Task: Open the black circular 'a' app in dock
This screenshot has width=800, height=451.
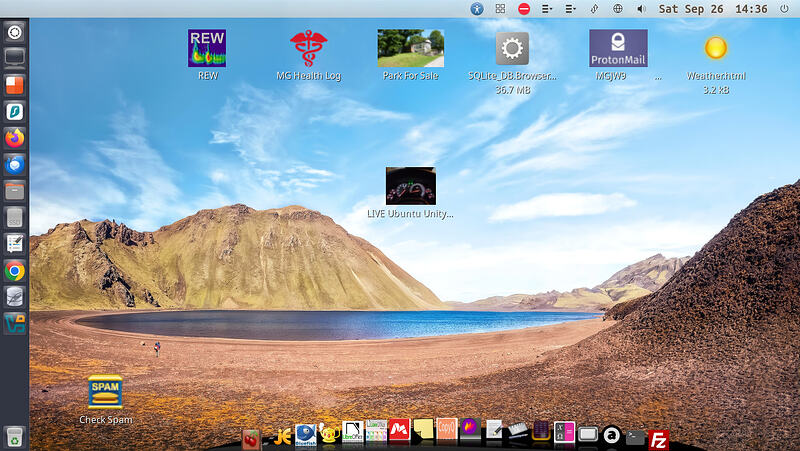Action: (x=611, y=435)
